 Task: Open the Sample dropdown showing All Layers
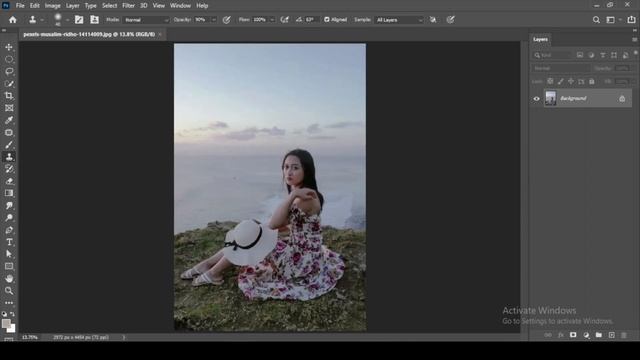399,20
